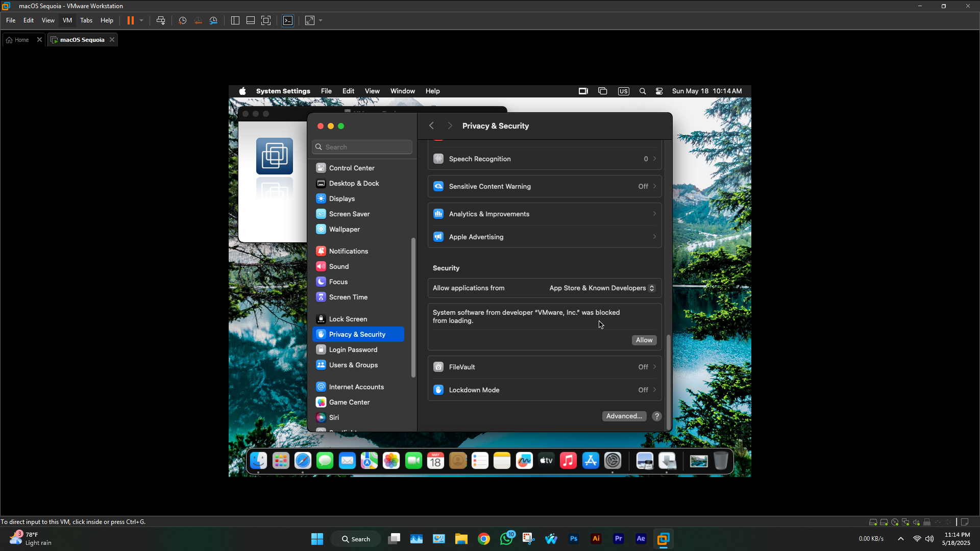The width and height of the screenshot is (980, 551).
Task: Open the Music app in the dock
Action: tap(568, 461)
